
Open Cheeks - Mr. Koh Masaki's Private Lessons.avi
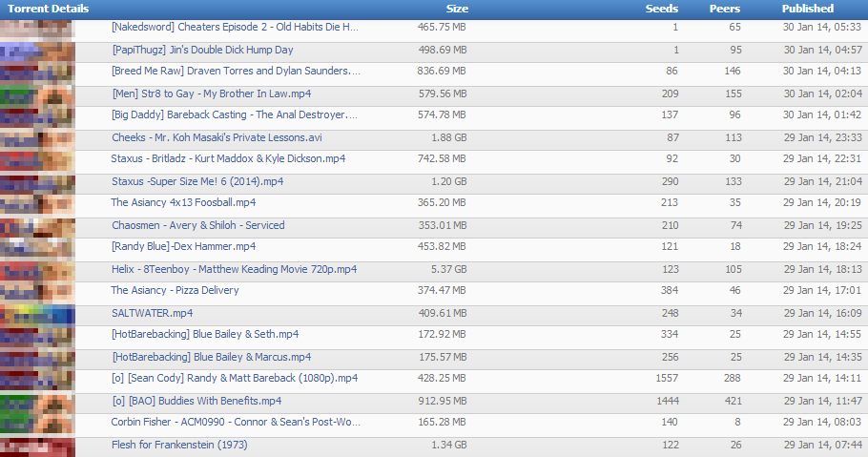[217, 138]
